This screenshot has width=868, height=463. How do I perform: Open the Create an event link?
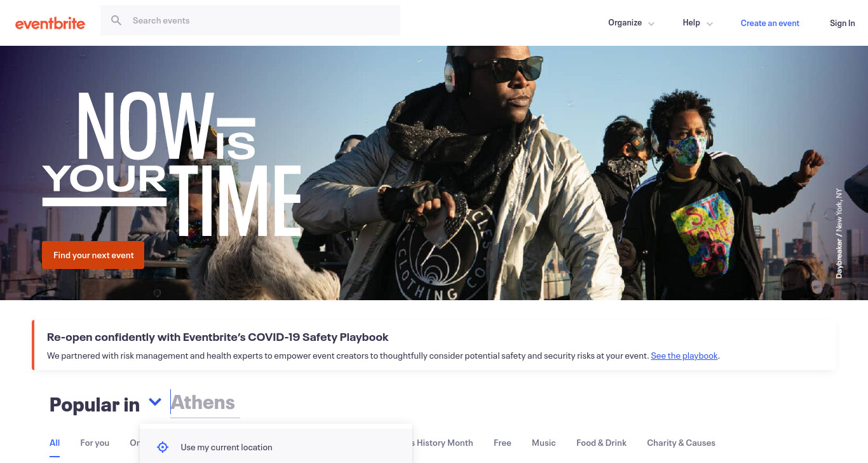click(770, 23)
